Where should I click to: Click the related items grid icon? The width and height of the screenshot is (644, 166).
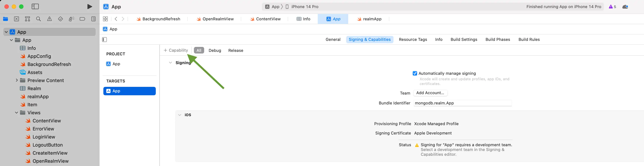tap(106, 19)
